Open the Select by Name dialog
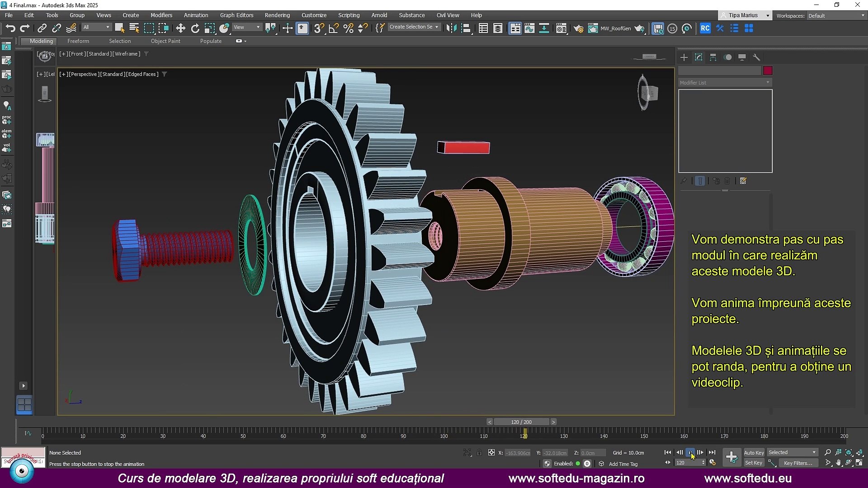 (134, 28)
